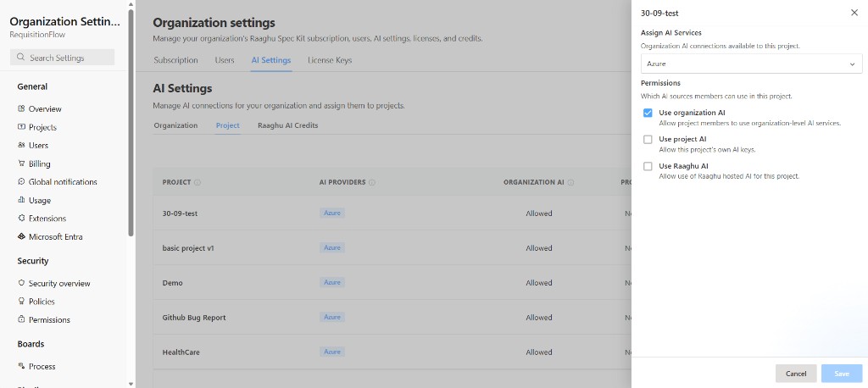This screenshot has height=388, width=868.
Task: Click the Usage chart icon
Action: (21, 201)
